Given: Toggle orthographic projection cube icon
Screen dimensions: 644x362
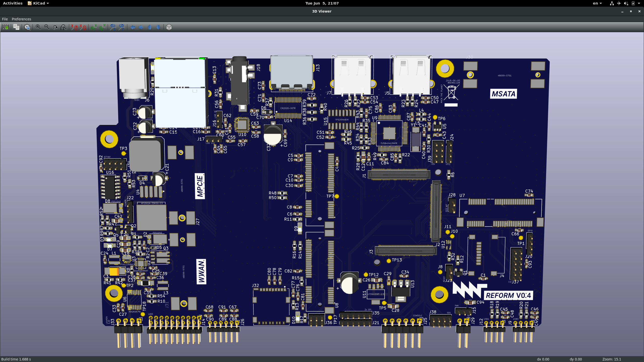Looking at the screenshot, I should (169, 27).
